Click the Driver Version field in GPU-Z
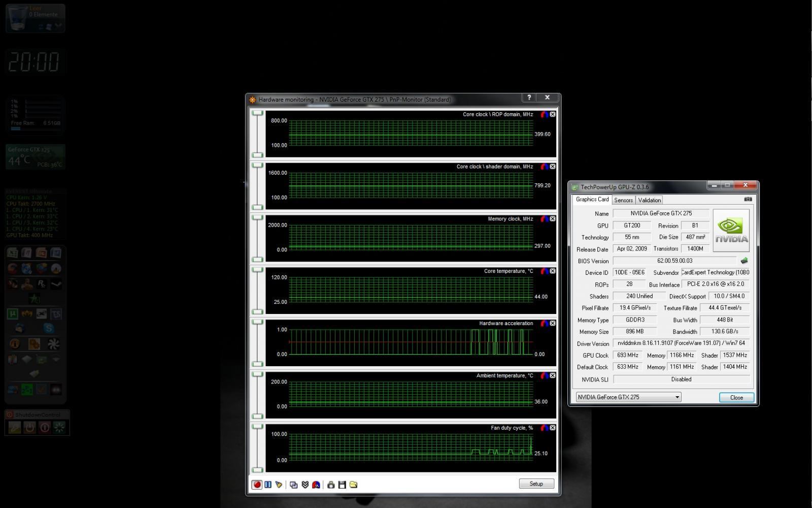Image resolution: width=812 pixels, height=508 pixels. [x=681, y=343]
